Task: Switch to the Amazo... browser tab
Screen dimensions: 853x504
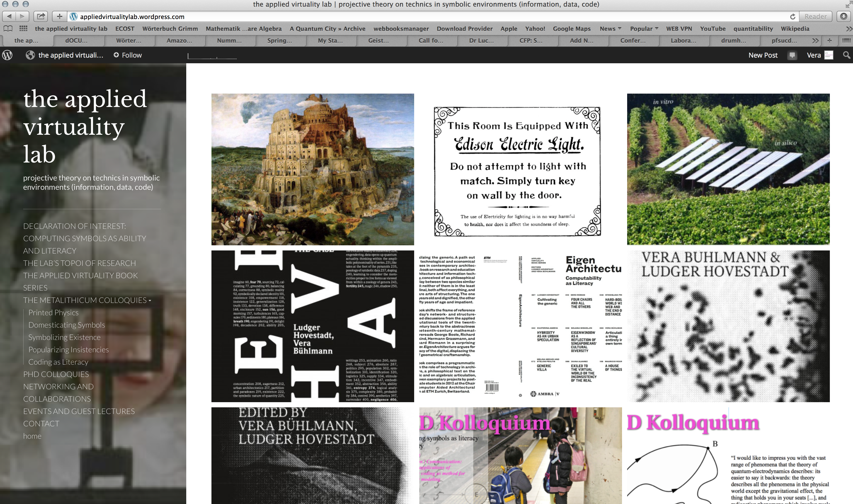Action: click(179, 40)
